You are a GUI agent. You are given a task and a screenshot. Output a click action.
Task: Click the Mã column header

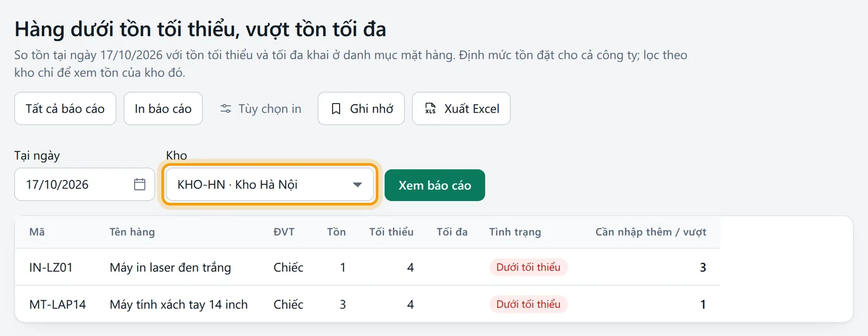(37, 232)
